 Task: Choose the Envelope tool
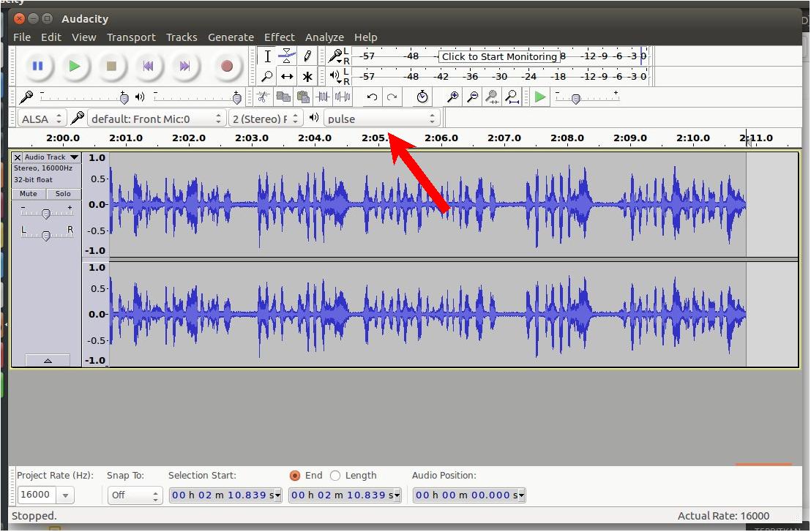point(288,56)
